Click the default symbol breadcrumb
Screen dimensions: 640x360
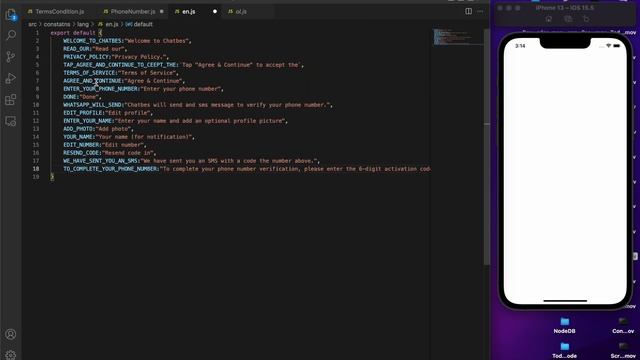coord(139,24)
